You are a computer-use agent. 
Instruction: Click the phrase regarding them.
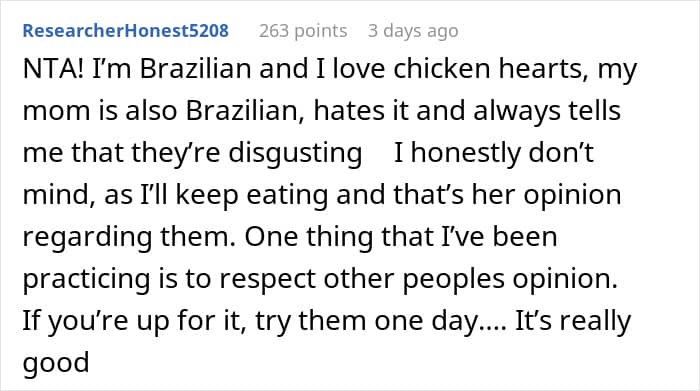pos(129,237)
